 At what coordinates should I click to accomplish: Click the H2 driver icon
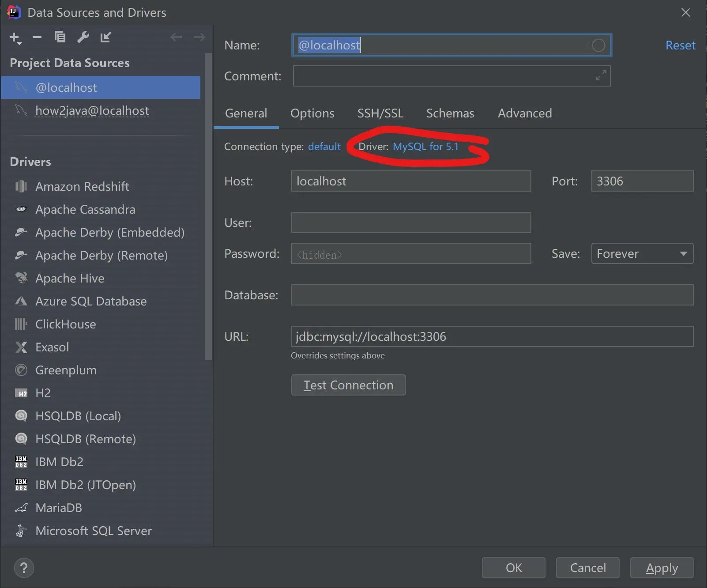[x=21, y=393]
